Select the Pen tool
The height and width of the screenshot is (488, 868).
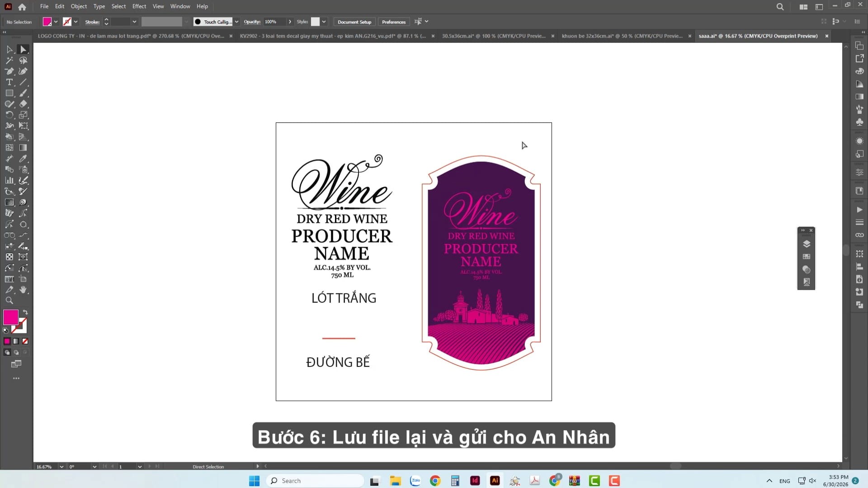click(9, 71)
